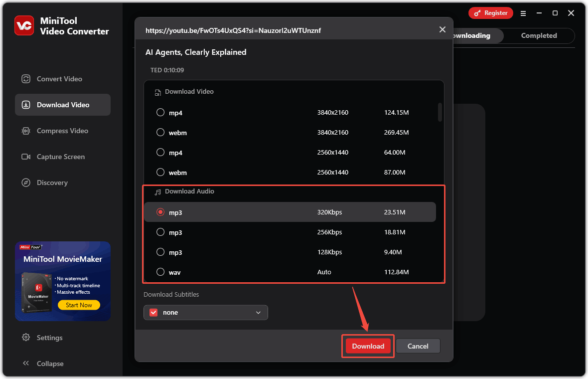588x379 pixels.
Task: Click the 64.00M file size text
Action: click(x=395, y=152)
